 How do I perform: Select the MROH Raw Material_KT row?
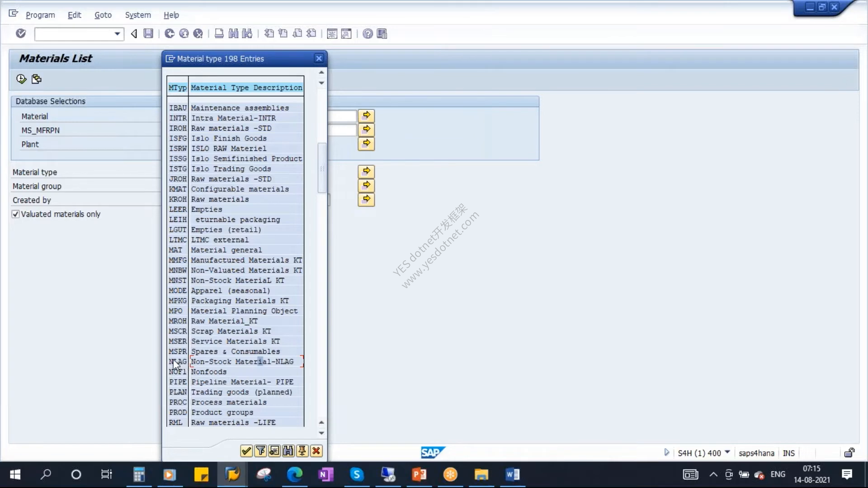point(235,321)
